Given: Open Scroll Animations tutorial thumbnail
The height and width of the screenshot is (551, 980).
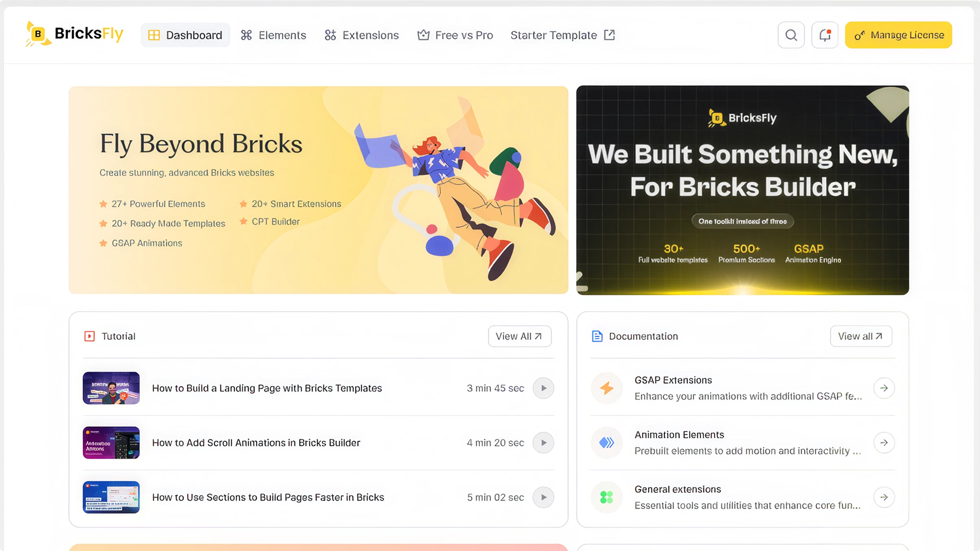Looking at the screenshot, I should pyautogui.click(x=111, y=443).
